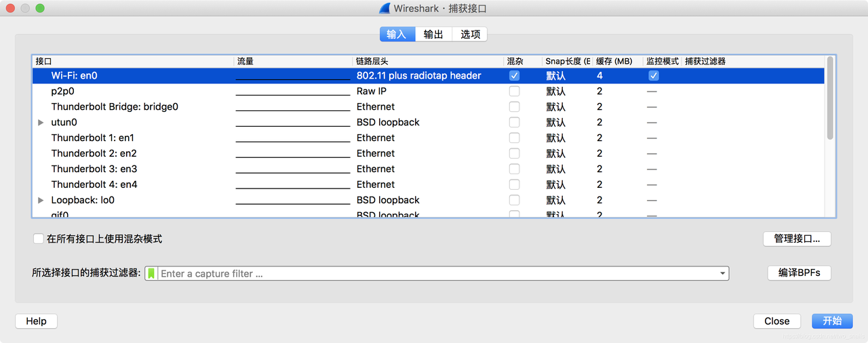The width and height of the screenshot is (868, 343).
Task: Click the Raw IP link-layer cell
Action: click(x=372, y=92)
